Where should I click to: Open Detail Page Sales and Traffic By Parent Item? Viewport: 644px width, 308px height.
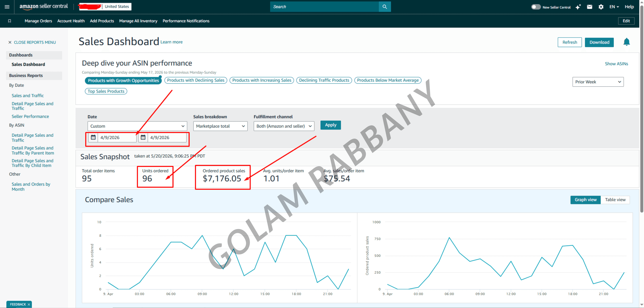33,151
